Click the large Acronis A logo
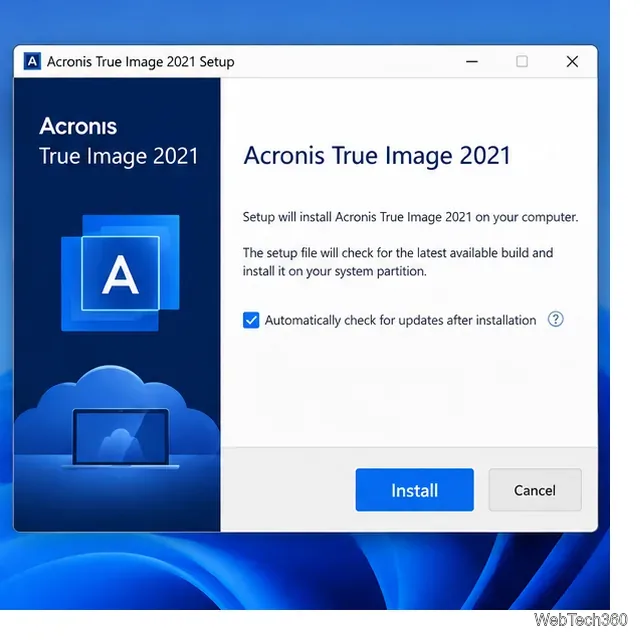The height and width of the screenshot is (642, 642). (x=120, y=273)
